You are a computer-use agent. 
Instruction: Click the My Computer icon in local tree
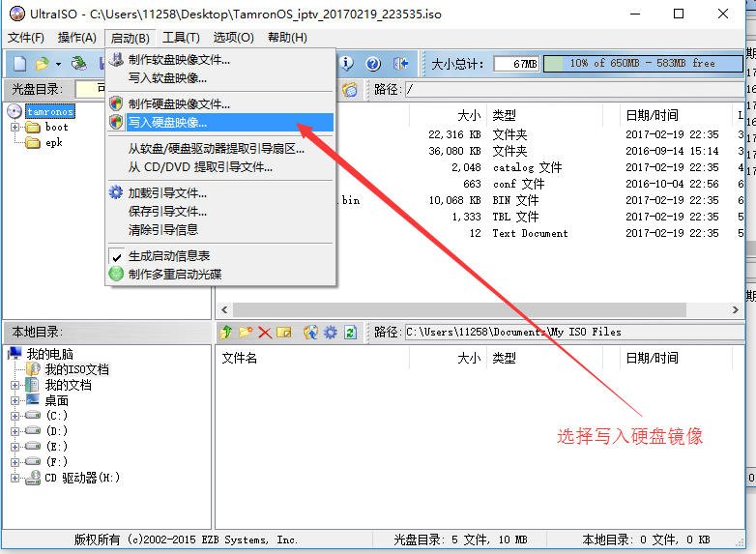click(x=15, y=354)
